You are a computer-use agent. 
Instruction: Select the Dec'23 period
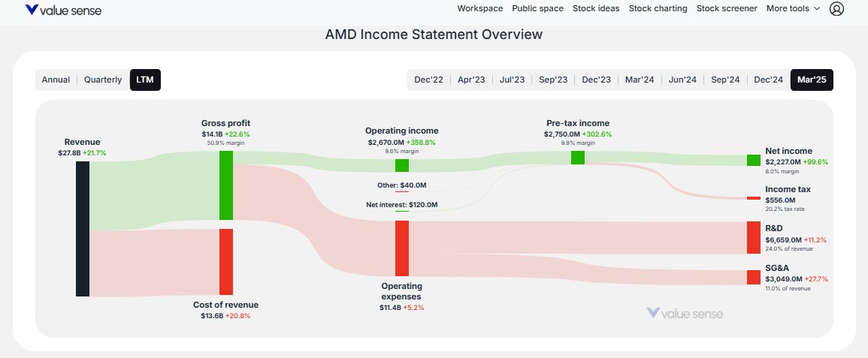point(596,80)
